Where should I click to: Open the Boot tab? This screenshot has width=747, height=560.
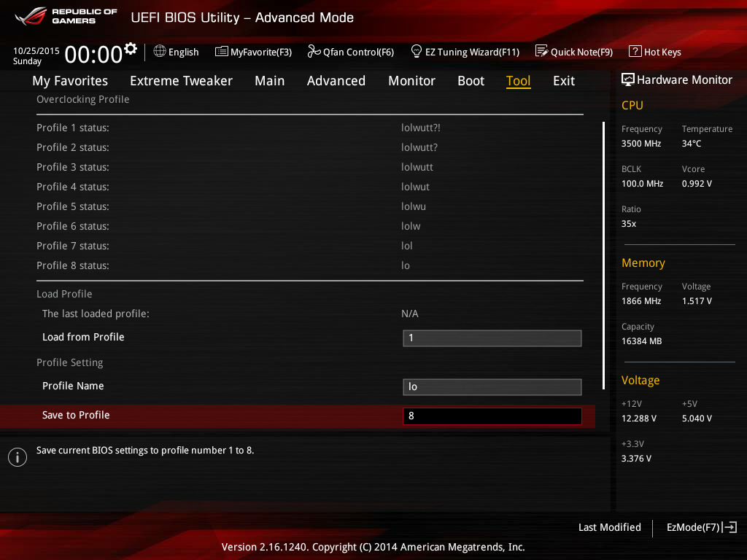click(x=471, y=81)
